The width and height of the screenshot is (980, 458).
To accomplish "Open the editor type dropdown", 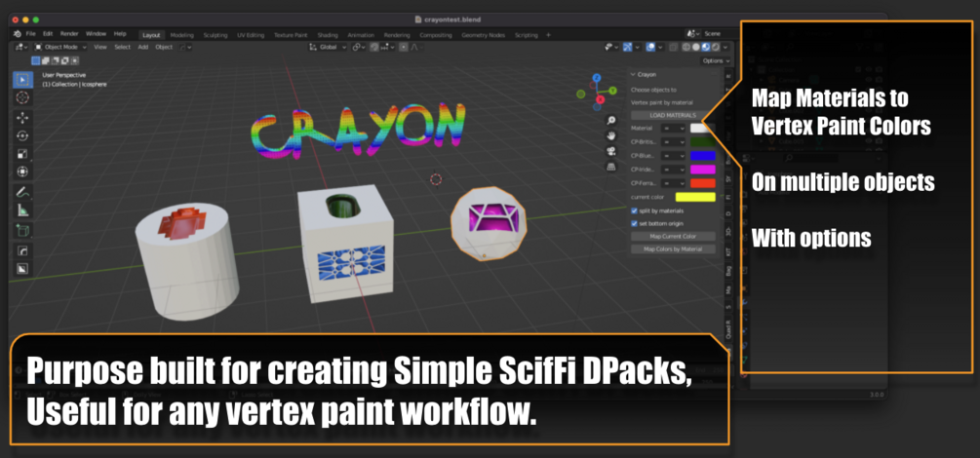I will point(21,47).
